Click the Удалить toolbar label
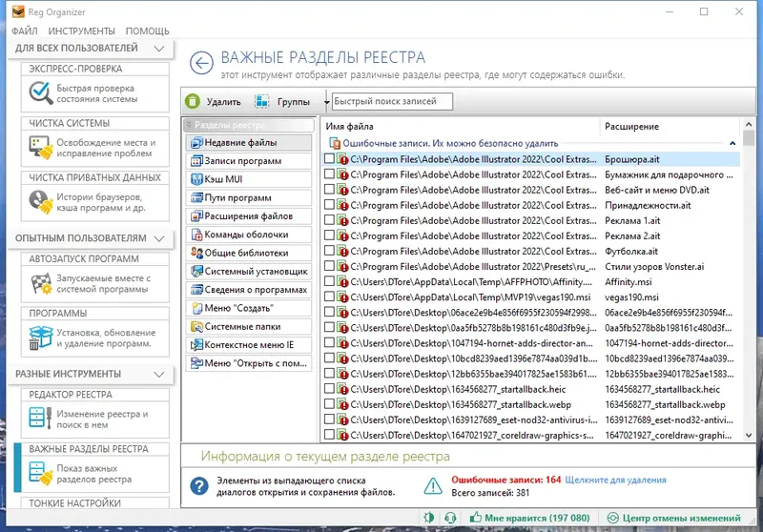 pyautogui.click(x=223, y=102)
